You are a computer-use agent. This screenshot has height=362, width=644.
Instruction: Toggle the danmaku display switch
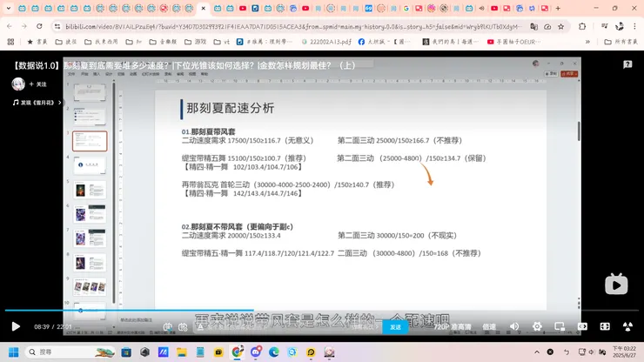click(x=168, y=326)
